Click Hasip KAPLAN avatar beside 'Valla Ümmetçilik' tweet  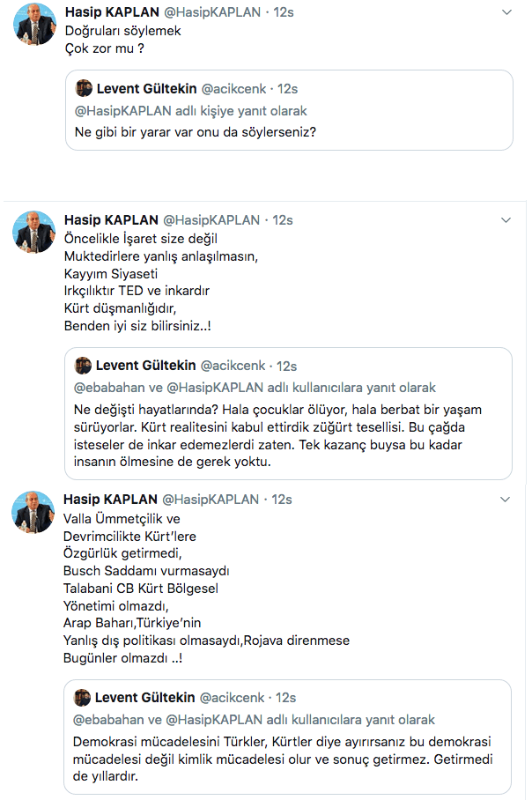[x=33, y=512]
